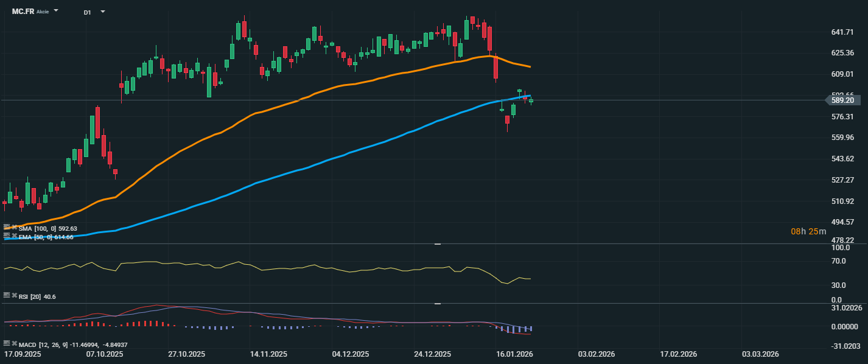Click the D1 timeframe label
868x364 pixels.
point(88,12)
